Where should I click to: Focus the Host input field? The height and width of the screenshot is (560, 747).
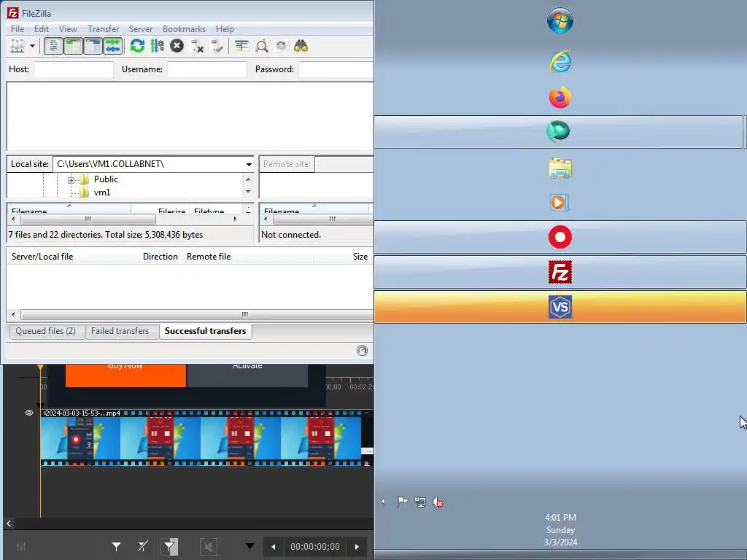(74, 69)
